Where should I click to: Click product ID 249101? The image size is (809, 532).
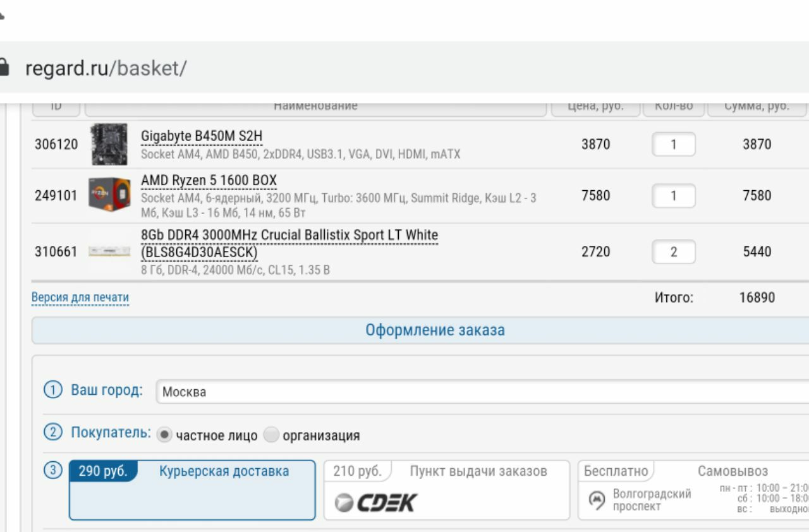pyautogui.click(x=56, y=195)
